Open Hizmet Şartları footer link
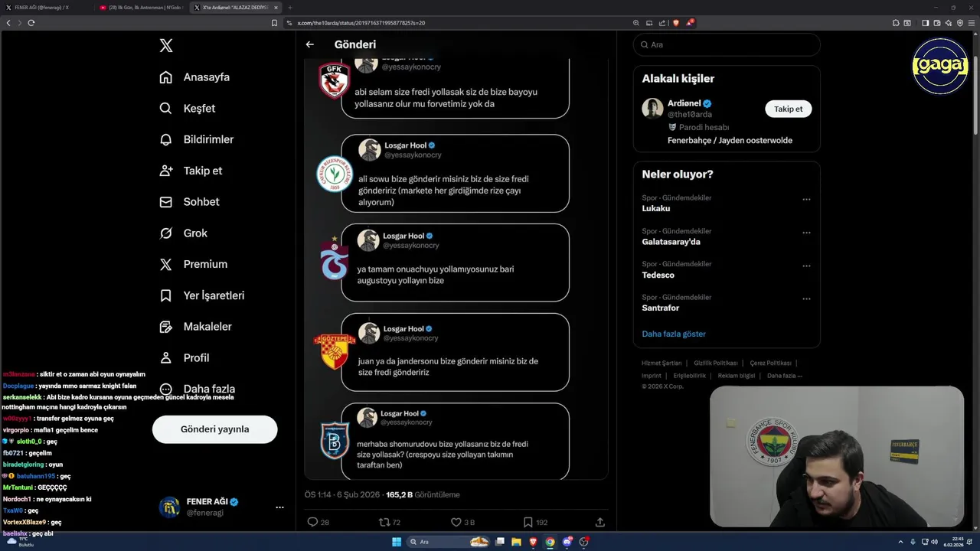The width and height of the screenshot is (980, 551). click(661, 363)
